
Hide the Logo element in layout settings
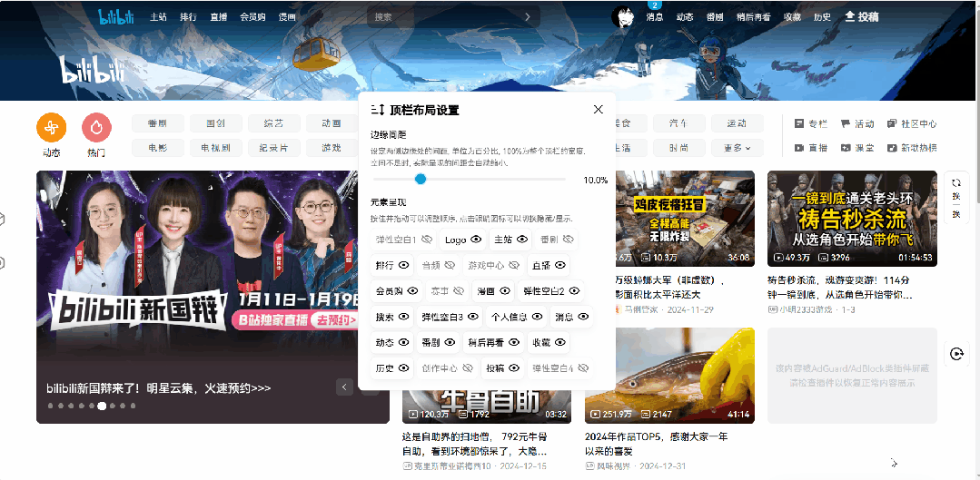point(476,239)
